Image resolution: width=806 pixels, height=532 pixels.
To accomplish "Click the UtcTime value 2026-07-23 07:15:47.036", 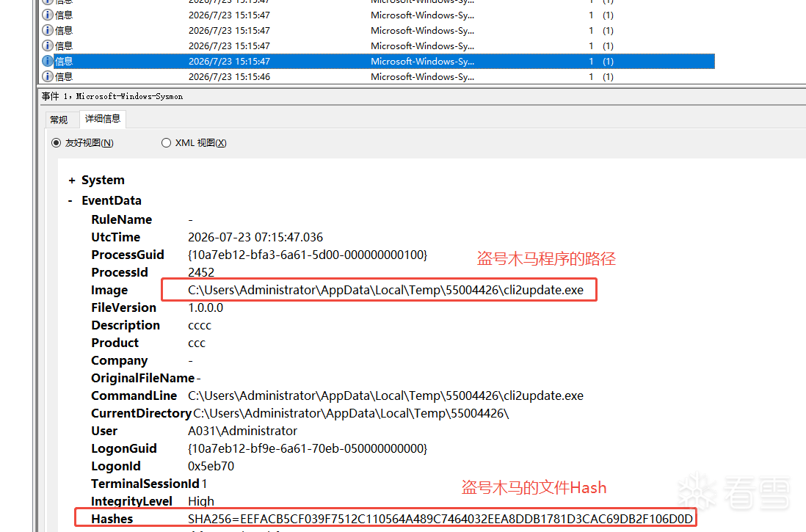I will tap(255, 237).
